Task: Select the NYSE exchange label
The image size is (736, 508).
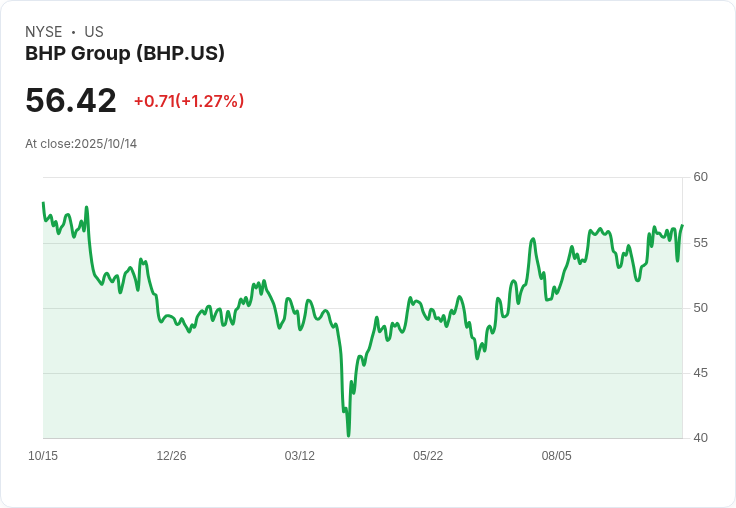Action: tap(44, 32)
